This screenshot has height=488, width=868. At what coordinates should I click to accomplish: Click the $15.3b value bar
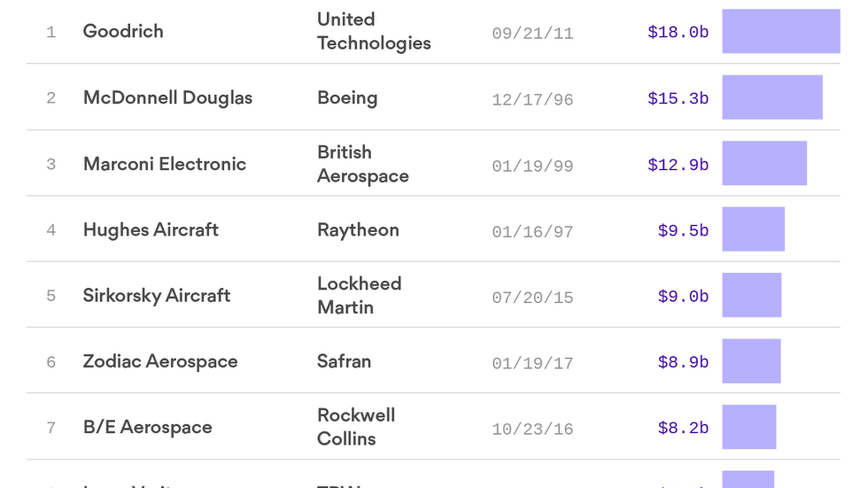pos(772,97)
